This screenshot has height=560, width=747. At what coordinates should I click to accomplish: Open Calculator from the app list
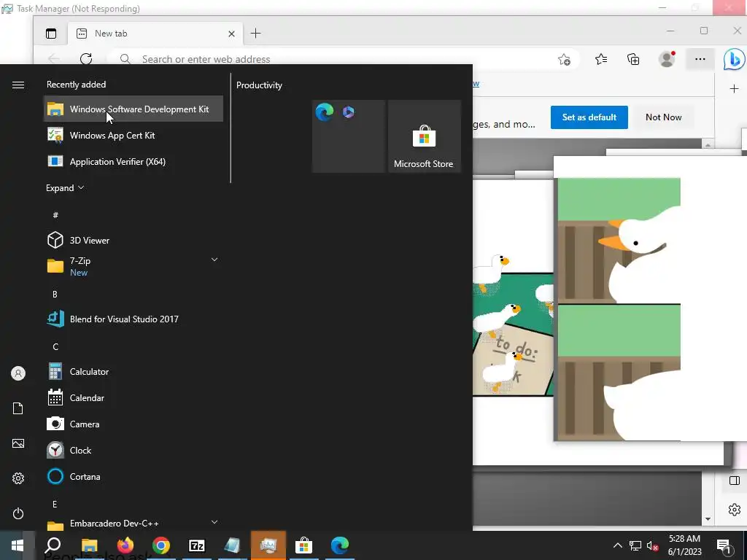click(x=133, y=371)
